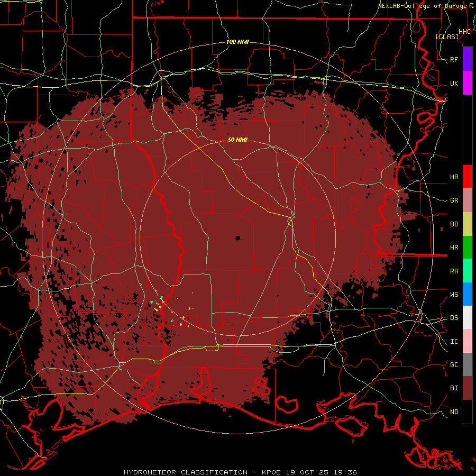Click the RA legend label
476x476 pixels.
click(454, 271)
